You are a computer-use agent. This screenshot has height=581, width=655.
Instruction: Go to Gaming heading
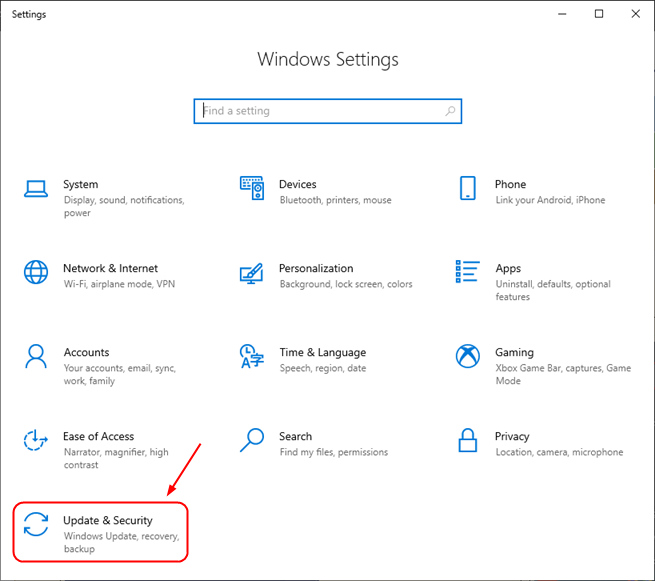[x=514, y=353]
